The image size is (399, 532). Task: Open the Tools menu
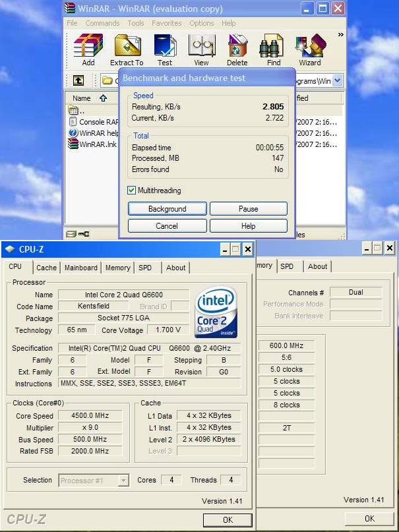tap(136, 23)
